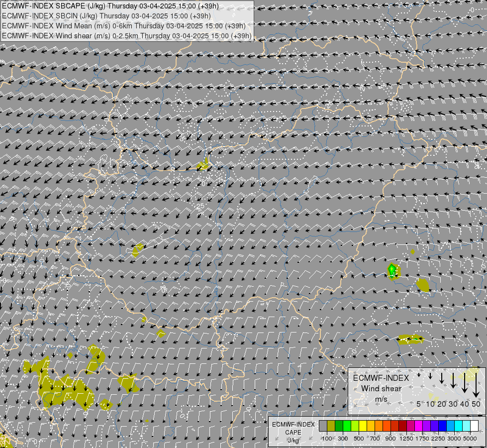Click the dark red swatch in the CAPE colorbar
This screenshot has width=487, height=448.
click(x=402, y=426)
